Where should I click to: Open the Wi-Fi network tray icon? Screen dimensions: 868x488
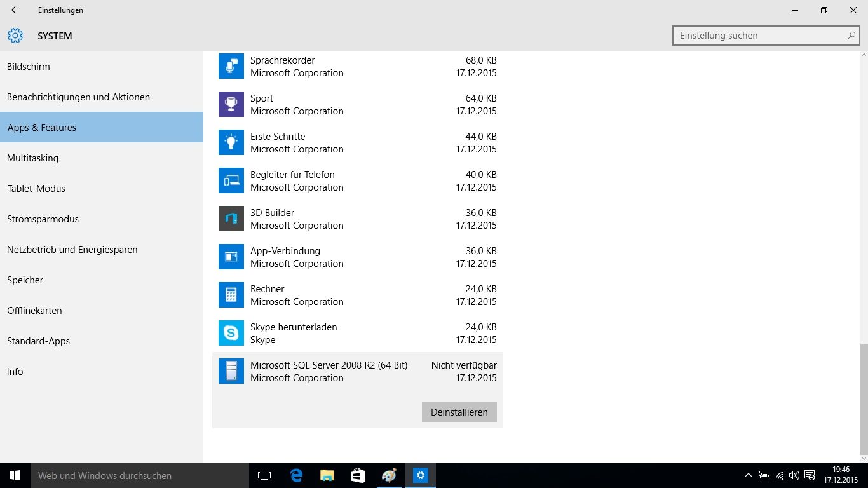780,475
